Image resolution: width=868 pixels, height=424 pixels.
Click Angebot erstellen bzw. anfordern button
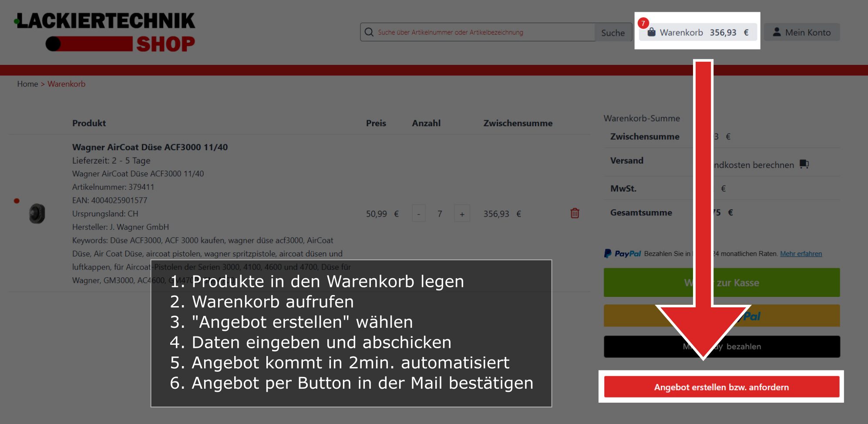[721, 387]
